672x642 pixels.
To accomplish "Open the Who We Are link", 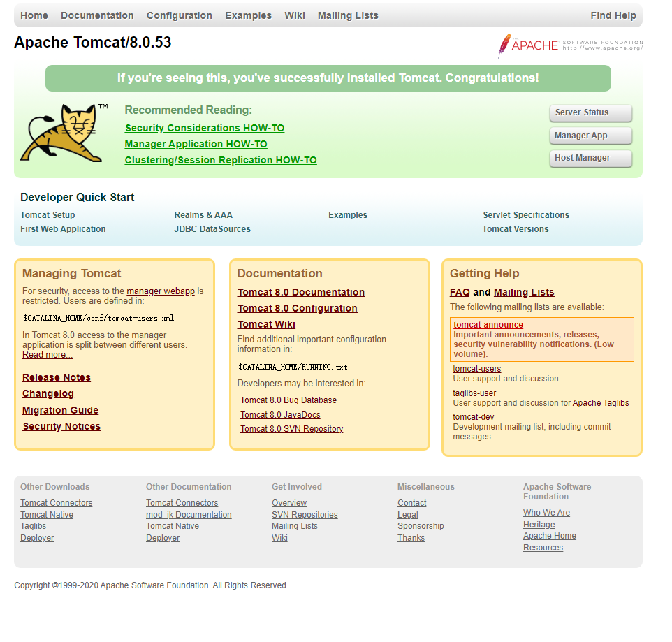I will point(546,513).
